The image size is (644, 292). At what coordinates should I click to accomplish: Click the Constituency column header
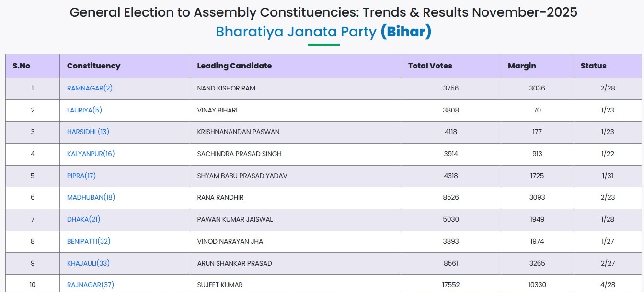click(93, 66)
